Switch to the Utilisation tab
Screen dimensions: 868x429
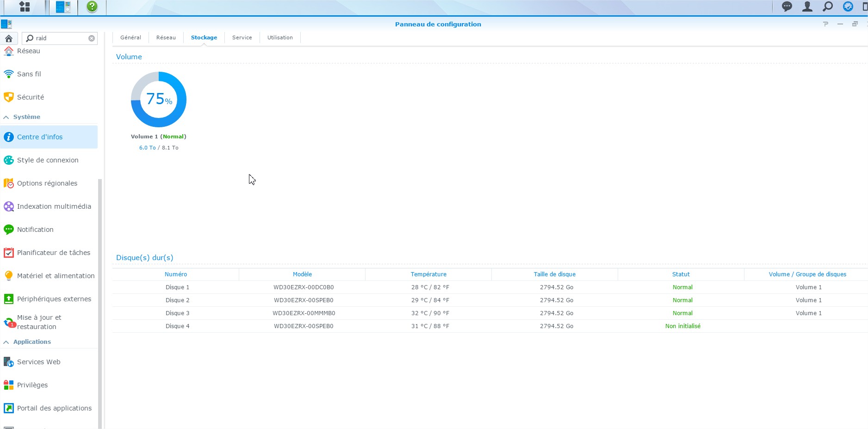click(x=280, y=37)
